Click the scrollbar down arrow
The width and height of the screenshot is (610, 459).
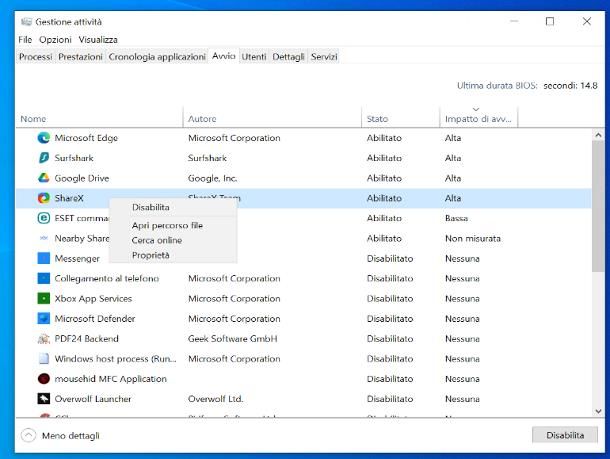click(598, 411)
